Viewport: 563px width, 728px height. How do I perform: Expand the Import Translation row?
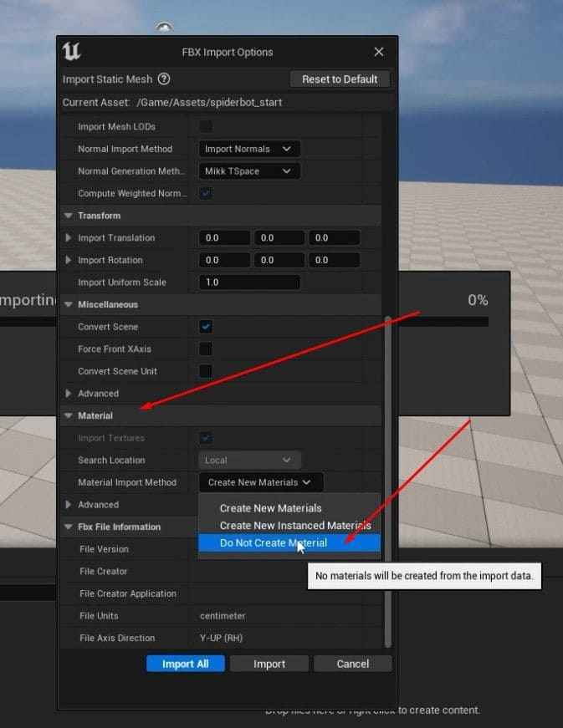point(69,237)
